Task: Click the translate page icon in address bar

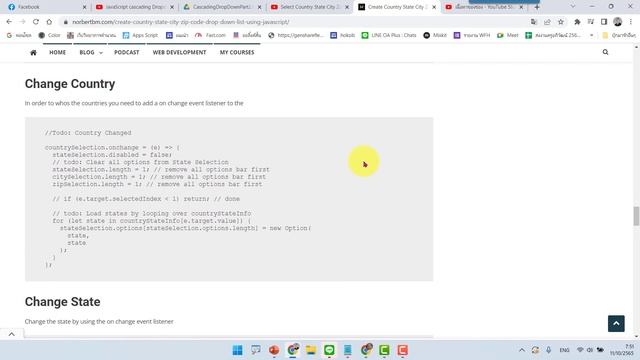Action: (534, 22)
